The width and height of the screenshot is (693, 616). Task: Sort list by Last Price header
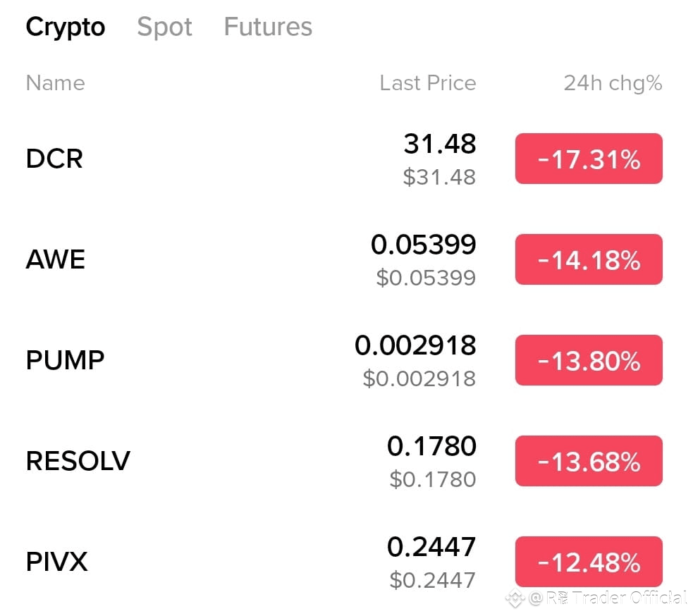(427, 83)
